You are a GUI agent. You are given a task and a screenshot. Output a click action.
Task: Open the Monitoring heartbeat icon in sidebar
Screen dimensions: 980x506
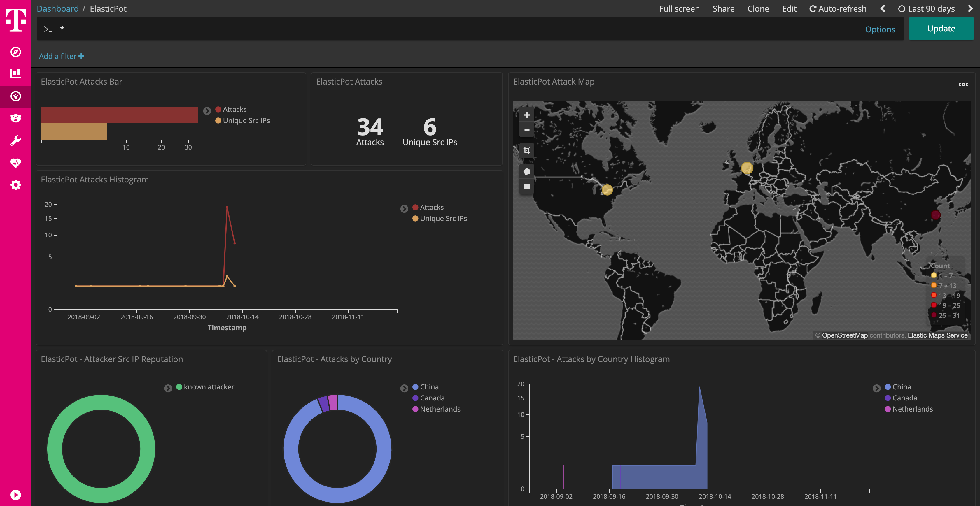click(15, 162)
